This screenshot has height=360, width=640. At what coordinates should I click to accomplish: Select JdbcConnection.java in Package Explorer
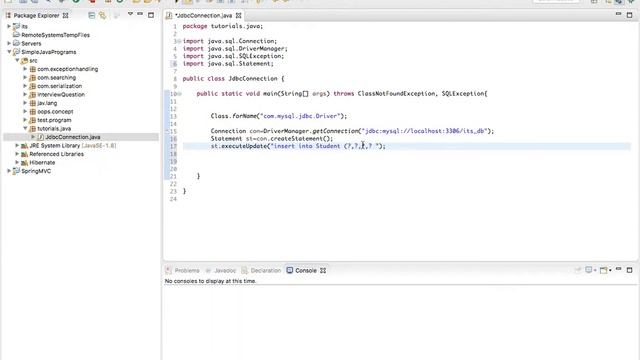[x=73, y=137]
